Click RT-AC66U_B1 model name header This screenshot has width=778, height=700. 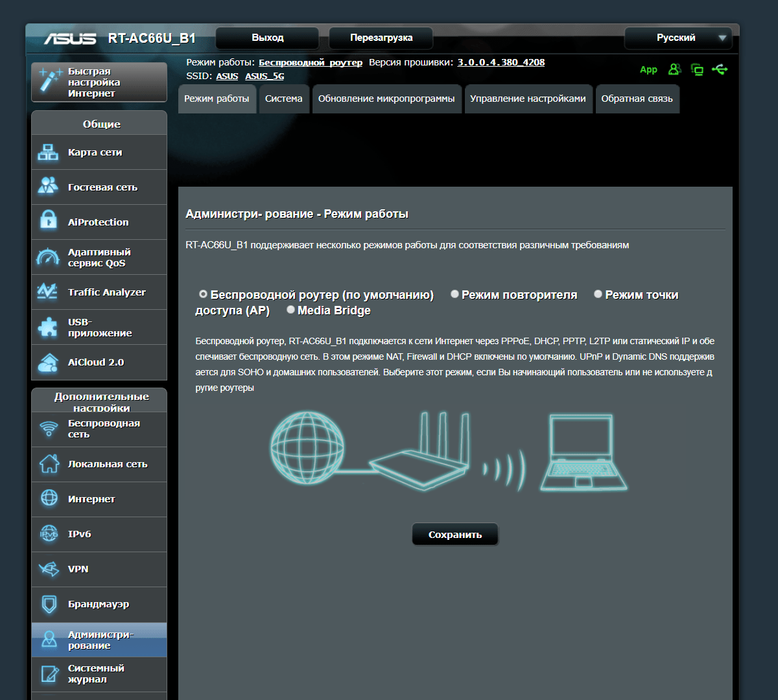pyautogui.click(x=152, y=38)
